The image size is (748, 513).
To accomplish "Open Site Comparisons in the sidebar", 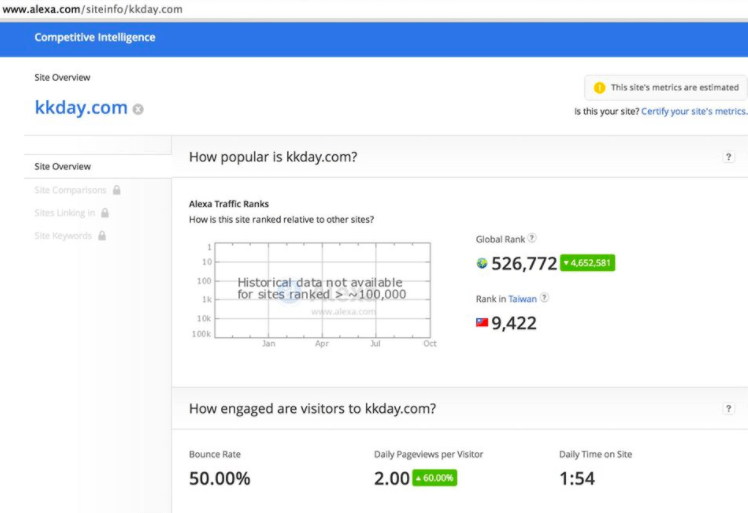I will coord(70,190).
